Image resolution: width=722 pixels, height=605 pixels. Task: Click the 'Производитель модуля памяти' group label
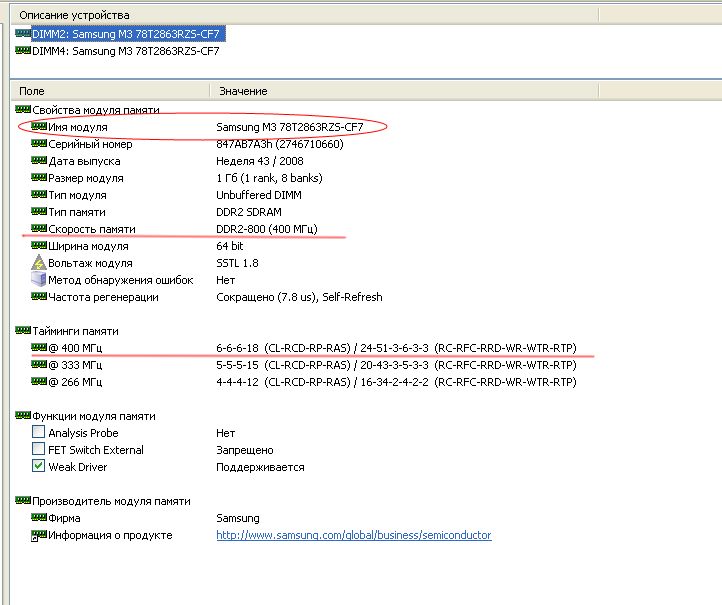[111, 501]
